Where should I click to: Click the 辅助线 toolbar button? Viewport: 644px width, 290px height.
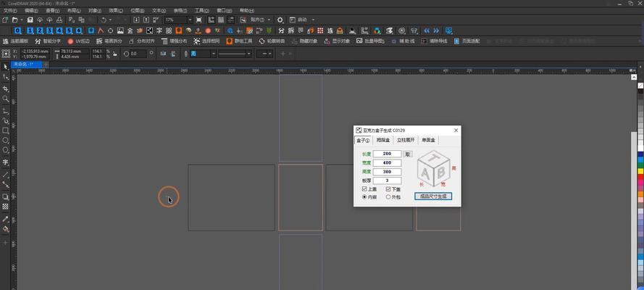pos(403,41)
